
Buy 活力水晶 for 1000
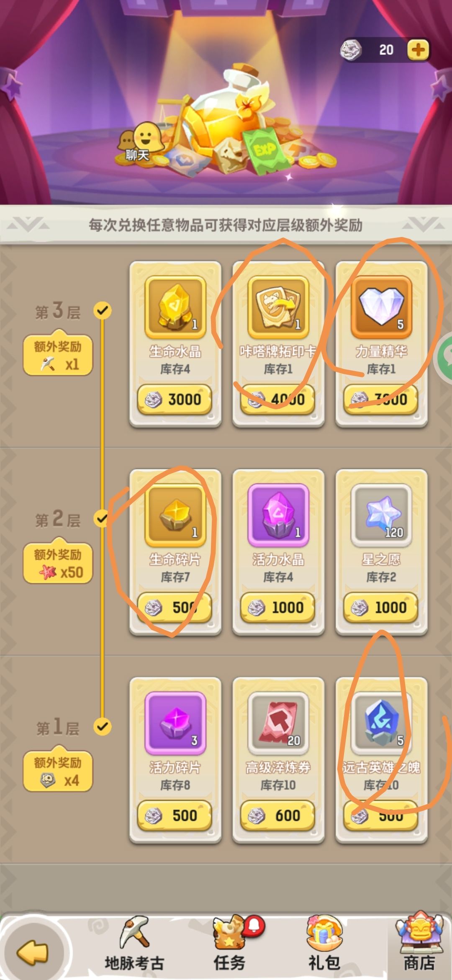coord(277,608)
